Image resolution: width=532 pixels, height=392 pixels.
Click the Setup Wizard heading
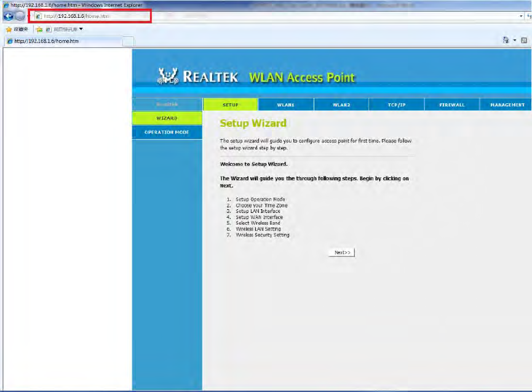(x=253, y=123)
